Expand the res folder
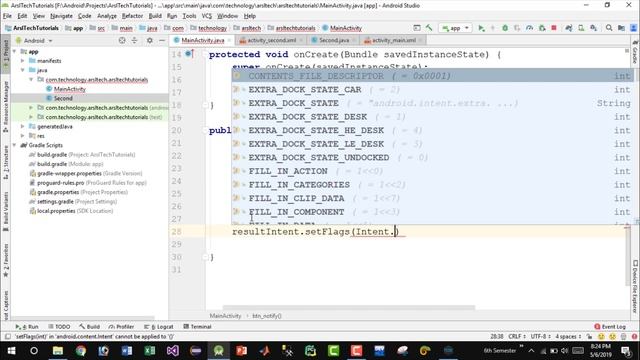Image resolution: width=640 pixels, height=360 pixels. (x=23, y=136)
